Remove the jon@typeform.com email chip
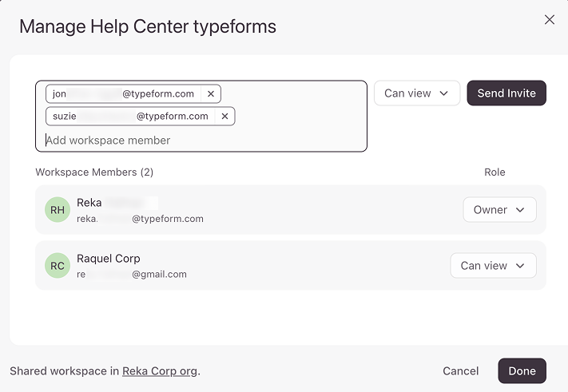This screenshot has height=392, width=568. click(211, 94)
